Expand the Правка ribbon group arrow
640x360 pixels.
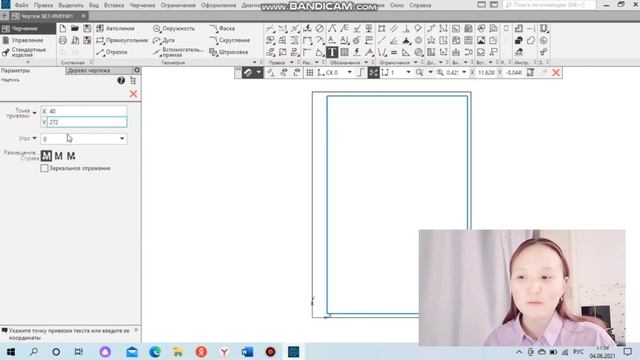pyautogui.click(x=291, y=62)
